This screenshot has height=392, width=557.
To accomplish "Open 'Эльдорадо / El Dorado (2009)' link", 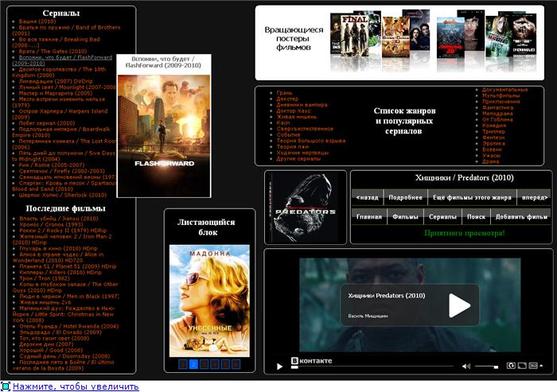I will (x=60, y=332).
